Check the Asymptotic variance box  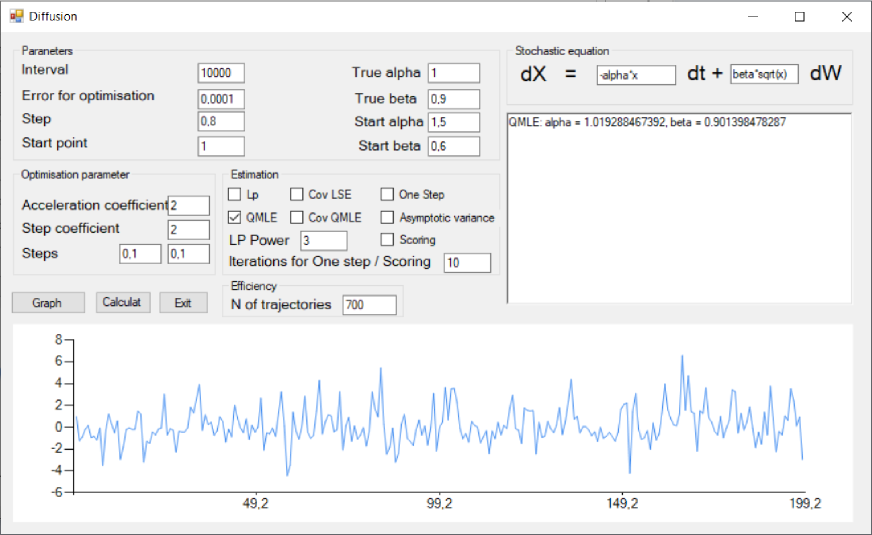pyautogui.click(x=388, y=217)
